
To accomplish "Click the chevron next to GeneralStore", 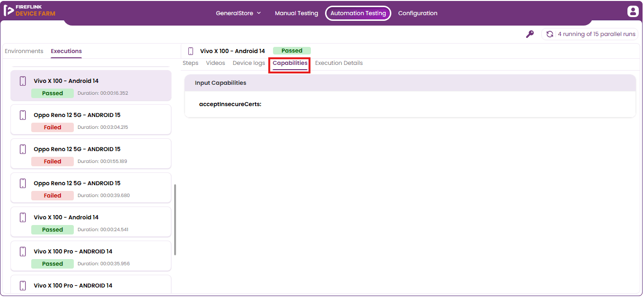I will click(259, 13).
